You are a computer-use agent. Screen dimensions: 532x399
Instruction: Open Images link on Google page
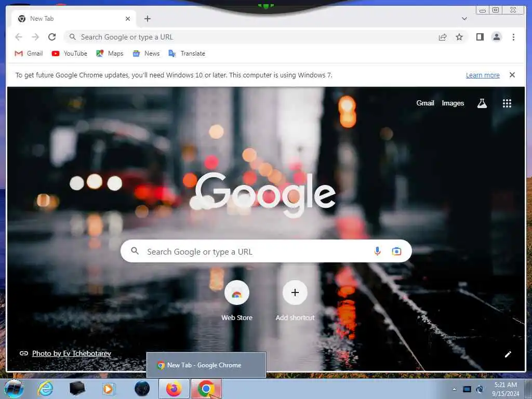click(x=453, y=103)
